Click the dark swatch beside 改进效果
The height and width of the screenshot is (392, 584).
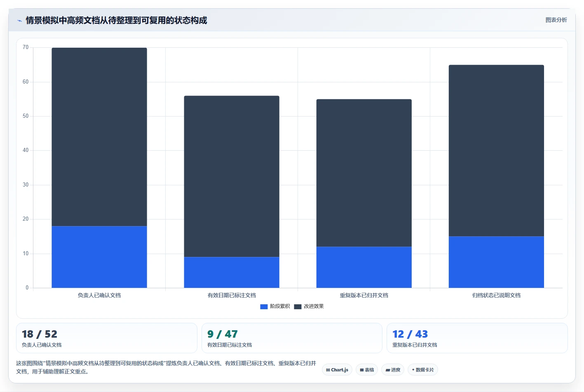[x=298, y=306]
